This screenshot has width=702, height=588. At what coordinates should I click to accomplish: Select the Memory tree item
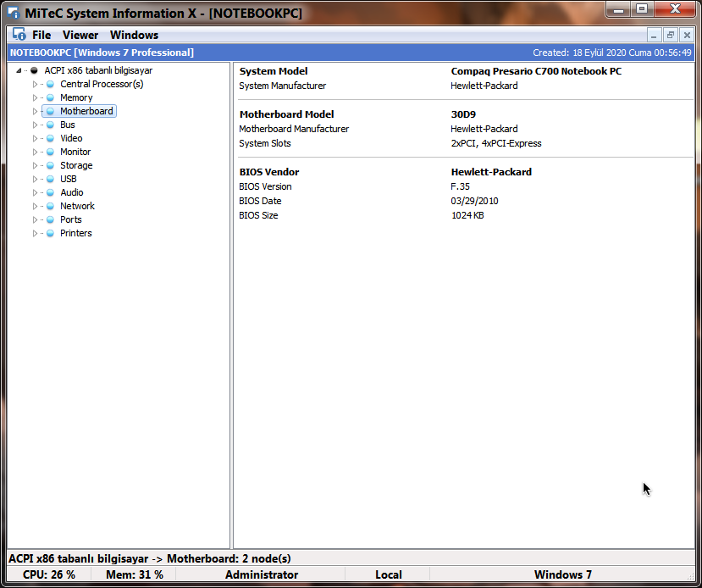click(76, 97)
